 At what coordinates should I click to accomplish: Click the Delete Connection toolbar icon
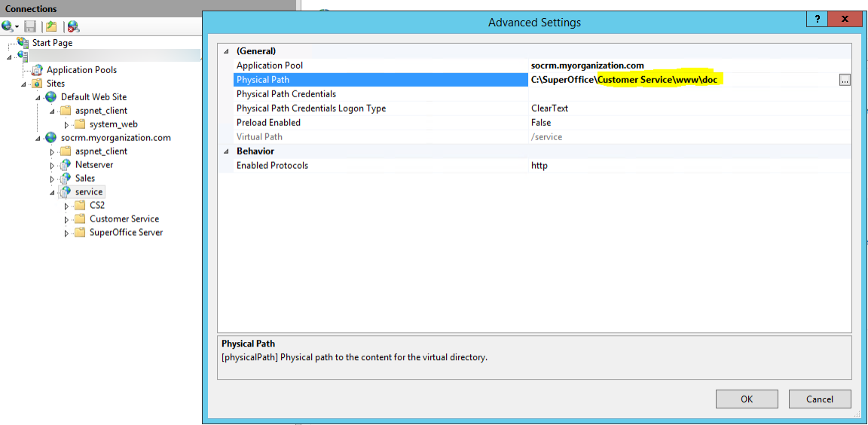[x=72, y=26]
